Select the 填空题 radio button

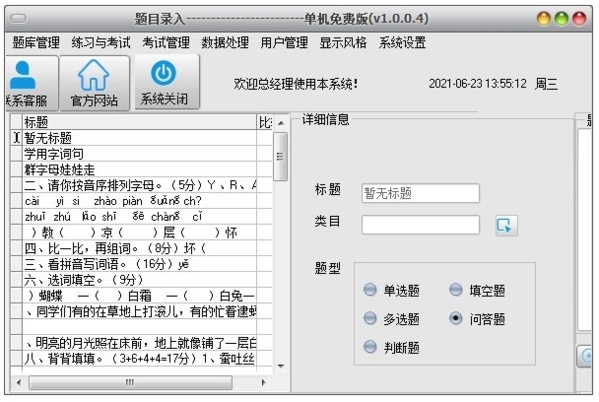click(x=455, y=290)
